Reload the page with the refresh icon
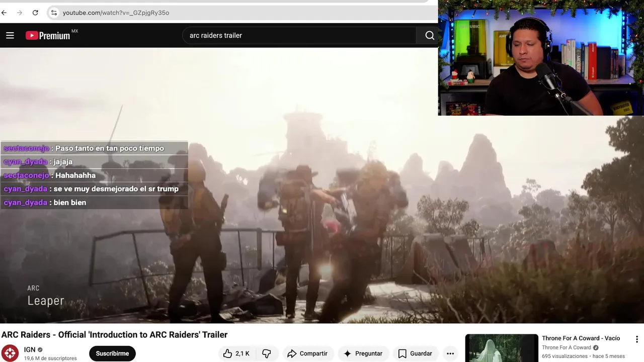Viewport: 644px width, 362px height. [x=35, y=13]
